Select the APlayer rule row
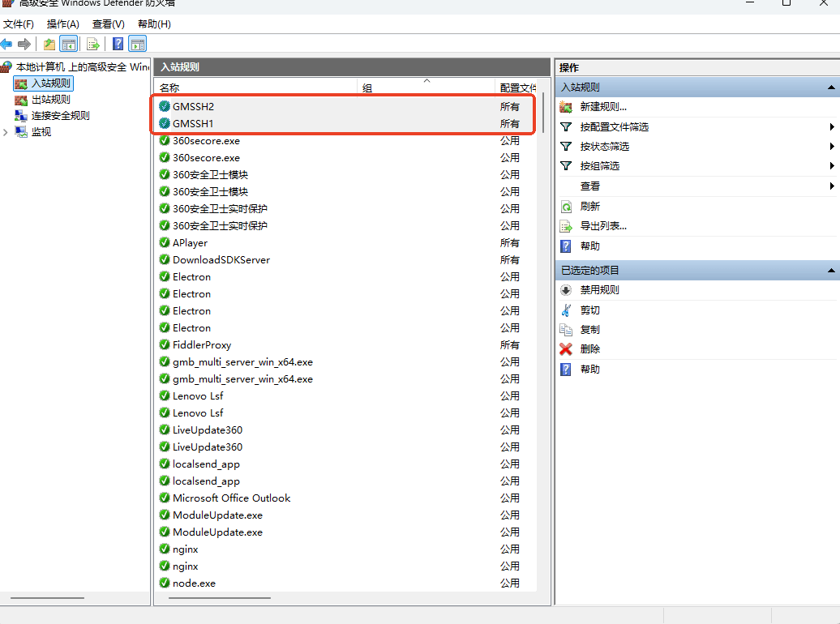The width and height of the screenshot is (840, 624). point(345,242)
